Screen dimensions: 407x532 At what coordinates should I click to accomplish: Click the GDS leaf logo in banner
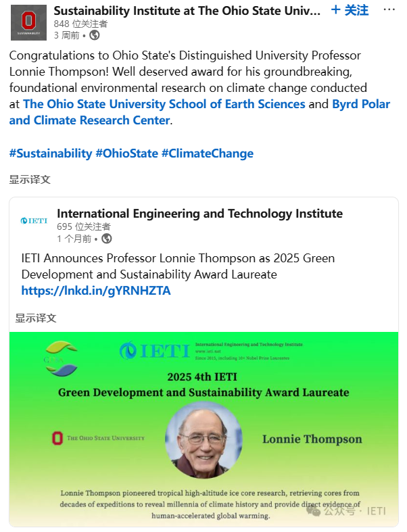[x=61, y=359]
